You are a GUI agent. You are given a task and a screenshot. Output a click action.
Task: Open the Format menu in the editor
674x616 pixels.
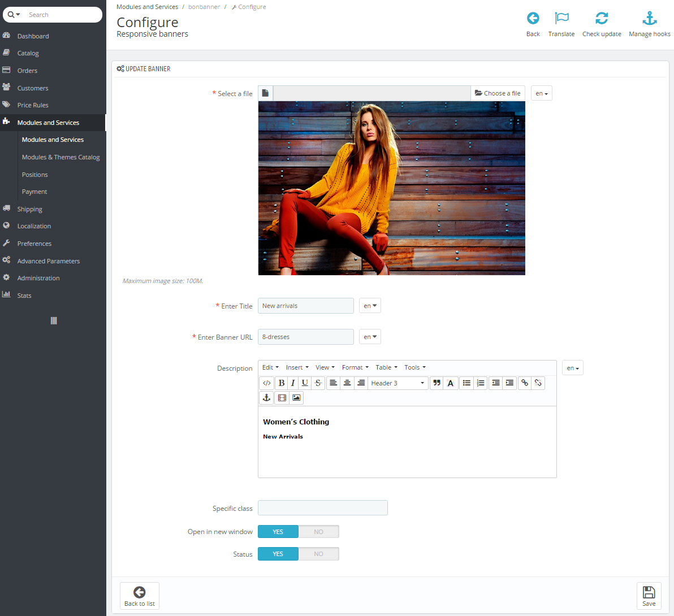point(355,367)
